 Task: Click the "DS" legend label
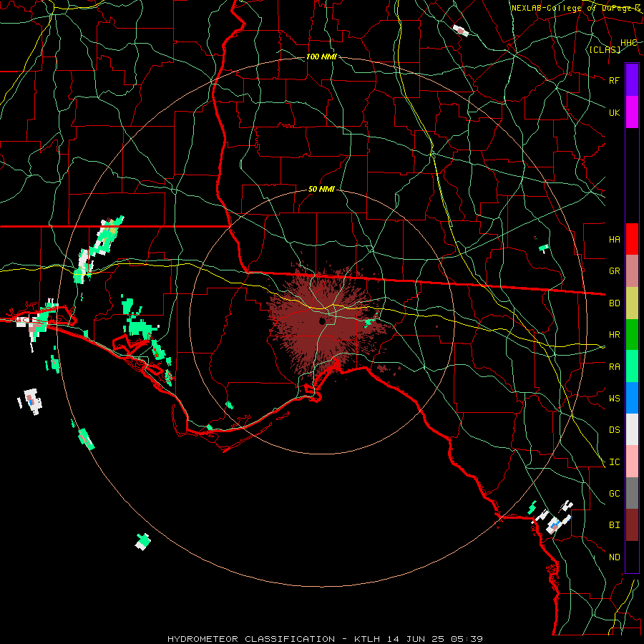point(614,430)
